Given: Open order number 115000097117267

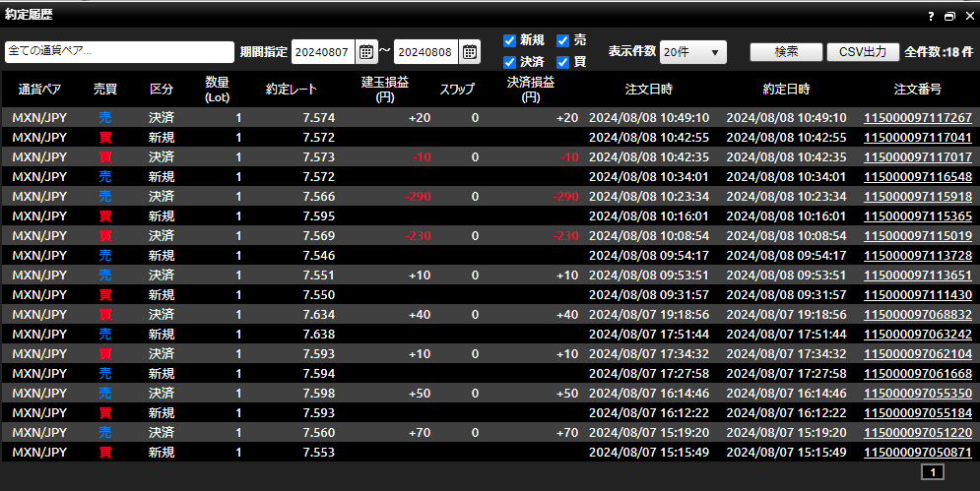Looking at the screenshot, I should [918, 117].
